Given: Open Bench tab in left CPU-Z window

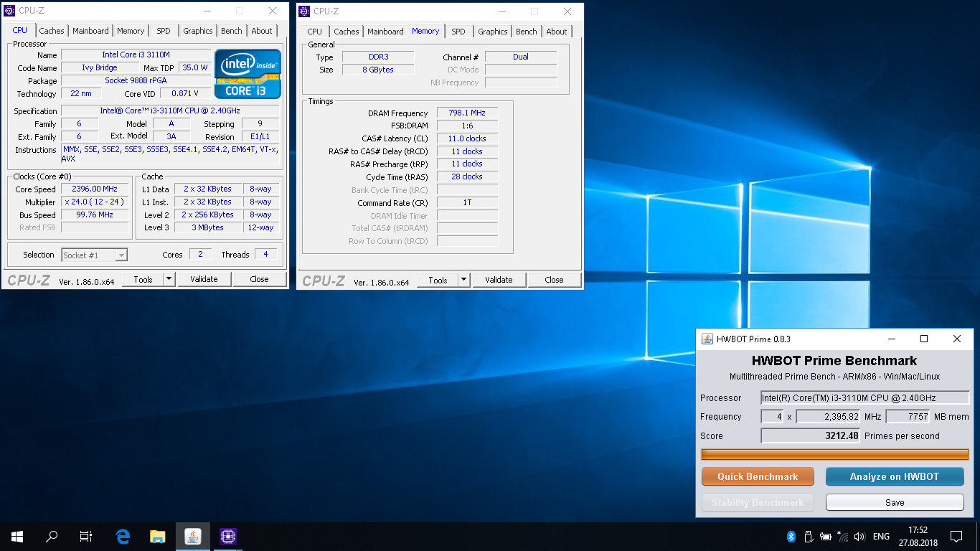Looking at the screenshot, I should coord(232,31).
